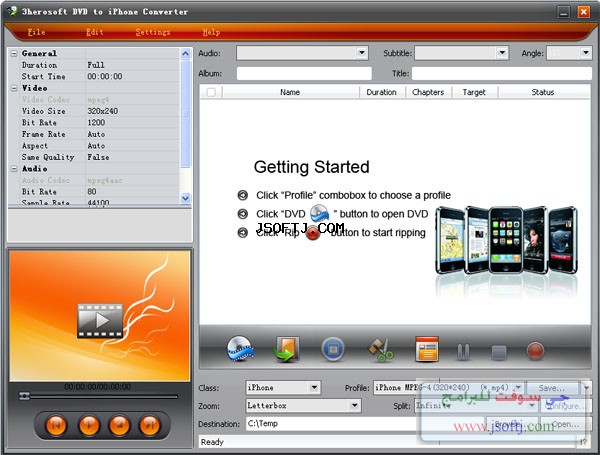Click the property panel scrollbar thumb
600x455 pixels.
(x=186, y=113)
